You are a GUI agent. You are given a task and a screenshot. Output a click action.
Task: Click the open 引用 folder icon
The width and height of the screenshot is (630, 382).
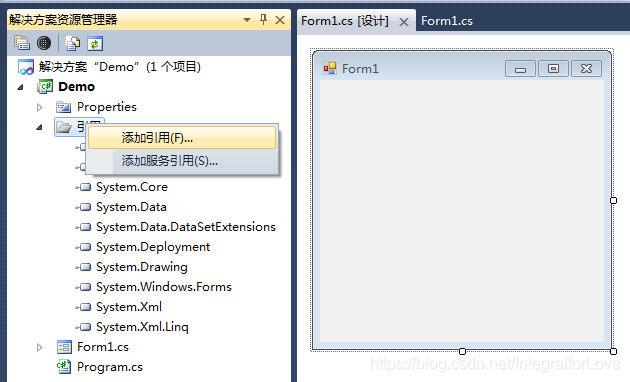63,127
